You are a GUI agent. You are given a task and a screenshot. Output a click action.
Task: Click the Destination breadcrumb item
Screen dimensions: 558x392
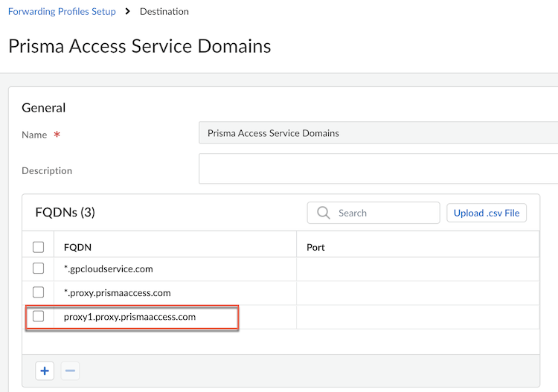point(164,11)
